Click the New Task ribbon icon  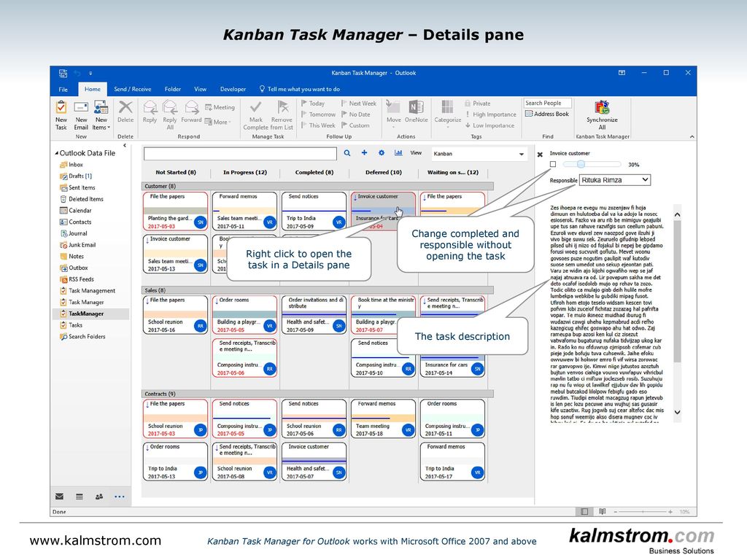coord(61,114)
